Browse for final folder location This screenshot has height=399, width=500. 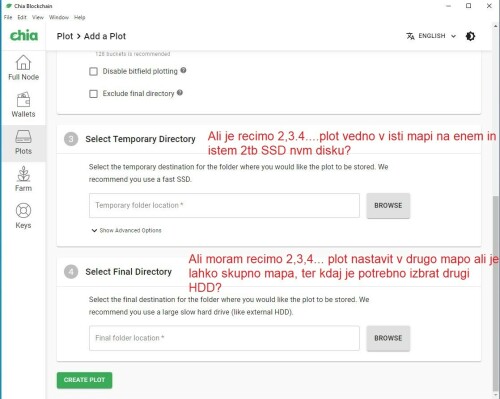(388, 338)
